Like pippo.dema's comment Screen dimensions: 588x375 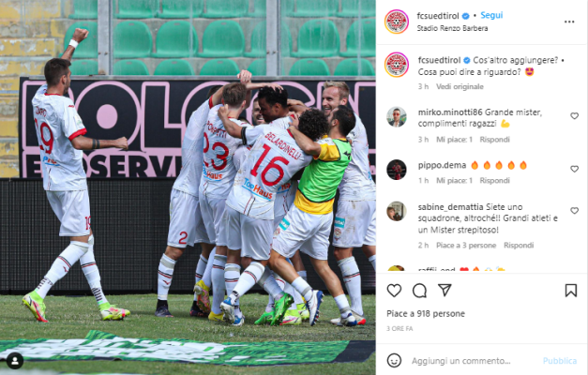tap(574, 169)
